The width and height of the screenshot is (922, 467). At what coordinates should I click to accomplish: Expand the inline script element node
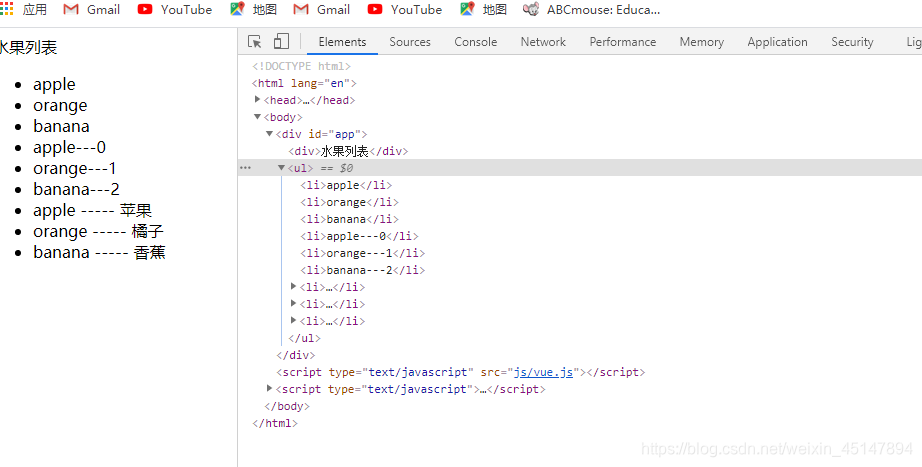pos(269,388)
